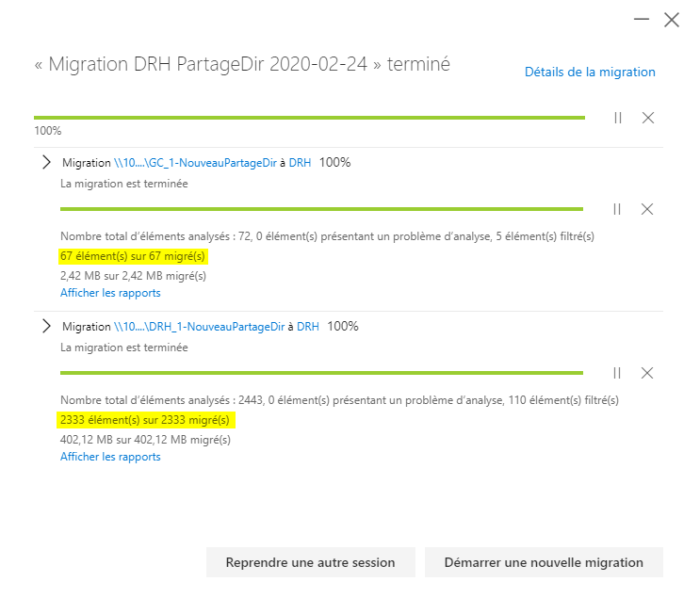Cancel the overall migration with the top X icon
Screen dimensions: 700x614
(x=647, y=118)
